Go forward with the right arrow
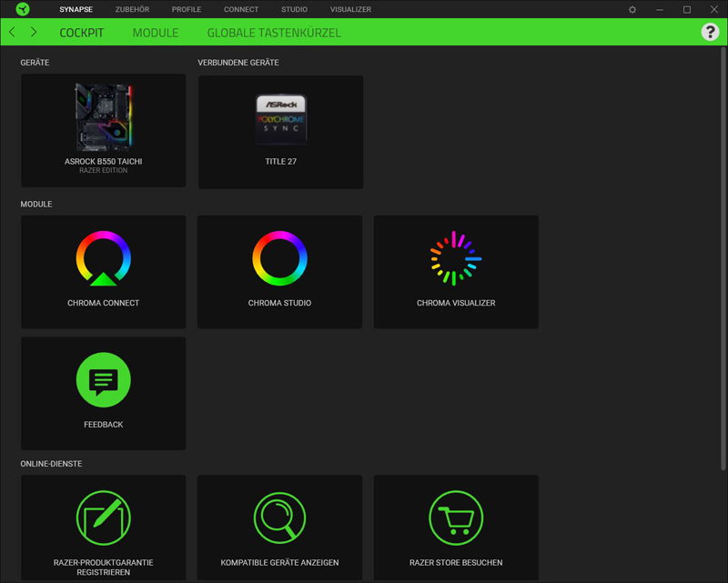 coord(34,32)
